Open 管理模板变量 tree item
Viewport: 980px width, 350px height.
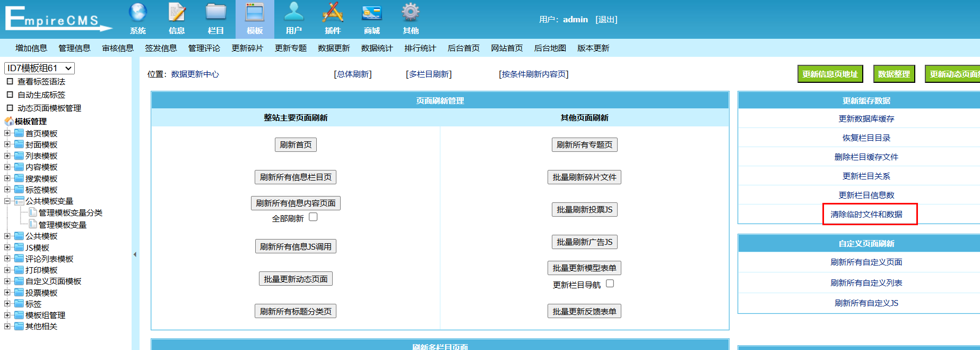coord(62,225)
